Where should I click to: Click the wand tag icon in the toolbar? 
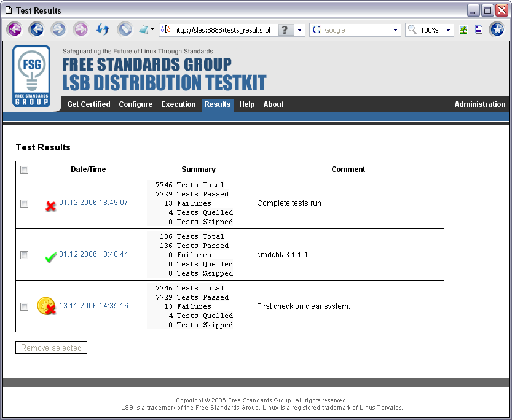pos(125,29)
